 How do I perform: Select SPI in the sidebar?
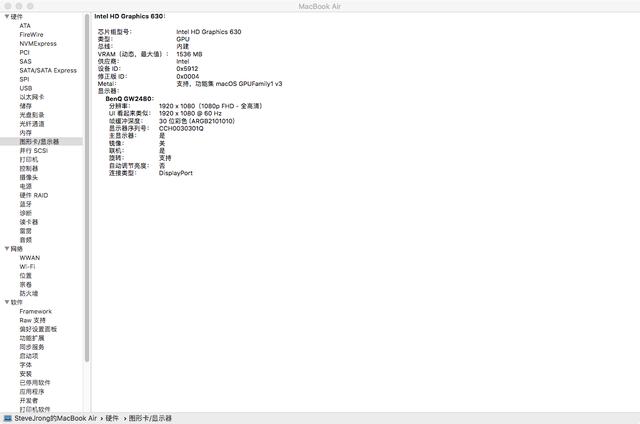tap(24, 79)
